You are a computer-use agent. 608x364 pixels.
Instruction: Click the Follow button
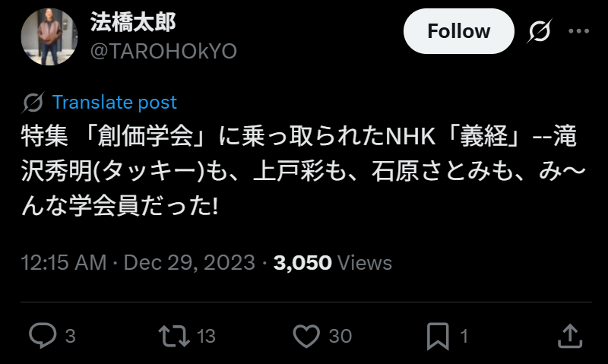point(459,31)
